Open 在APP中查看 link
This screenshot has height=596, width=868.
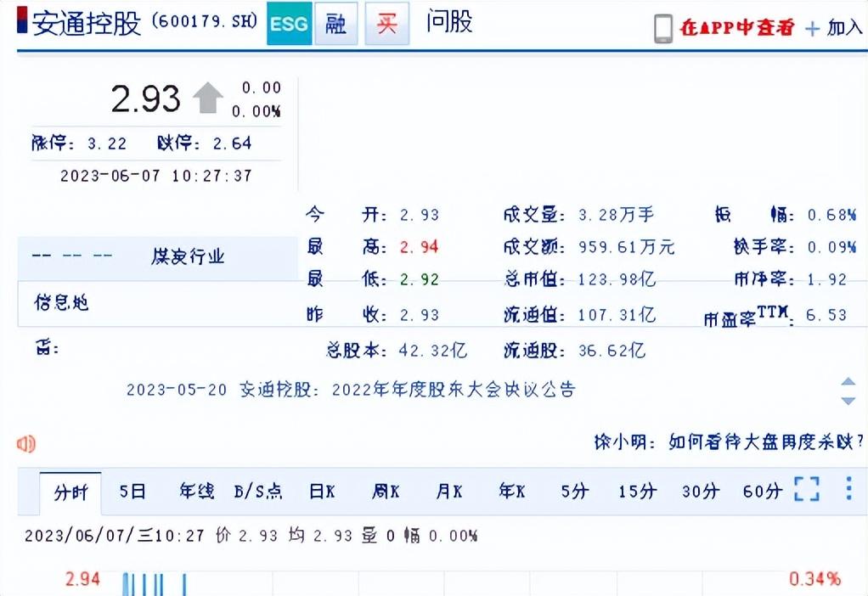click(737, 27)
